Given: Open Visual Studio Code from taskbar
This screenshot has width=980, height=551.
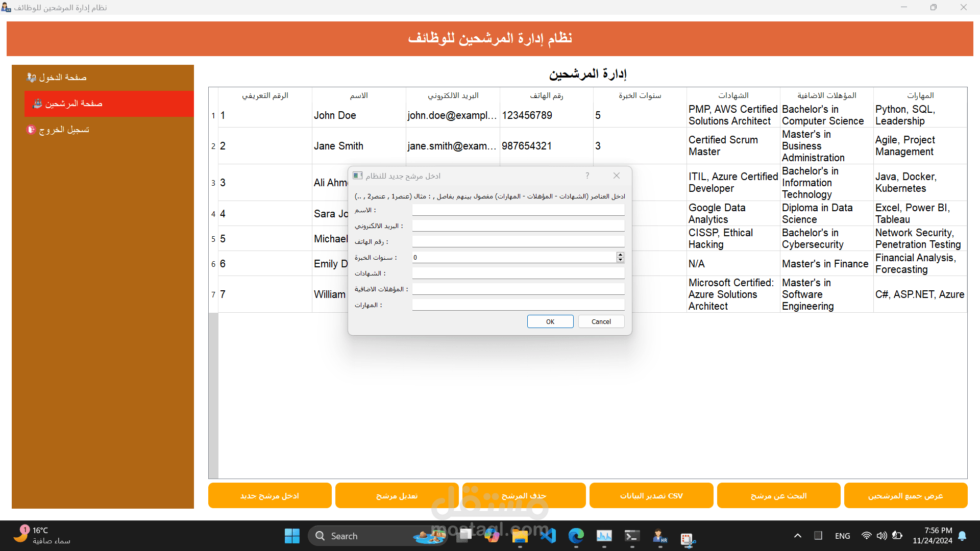Looking at the screenshot, I should (x=548, y=536).
